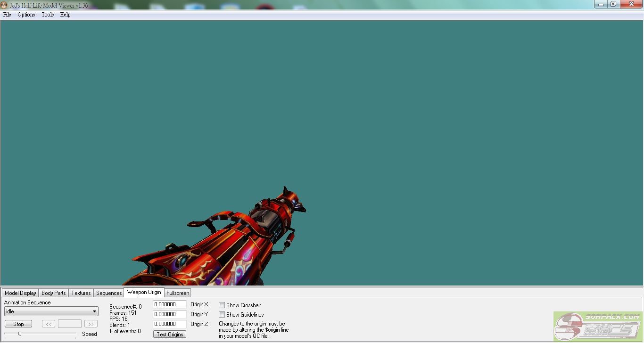644x343 pixels.
Task: Click the Test Origins button
Action: point(170,335)
